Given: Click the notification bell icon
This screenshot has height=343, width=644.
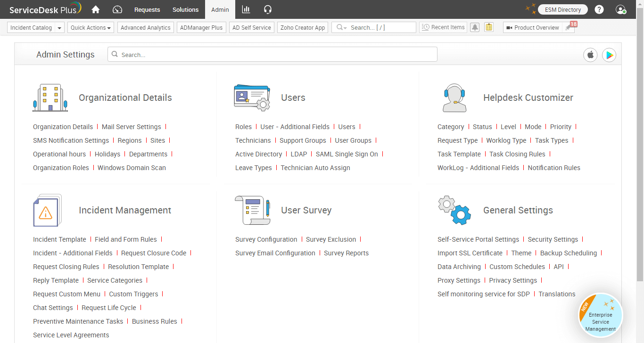Looking at the screenshot, I should click(x=475, y=27).
